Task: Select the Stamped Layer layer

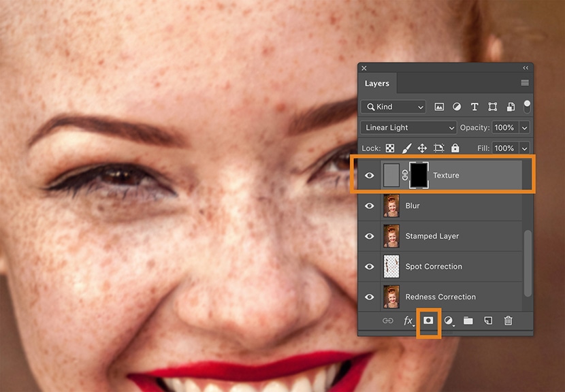Action: pyautogui.click(x=432, y=236)
